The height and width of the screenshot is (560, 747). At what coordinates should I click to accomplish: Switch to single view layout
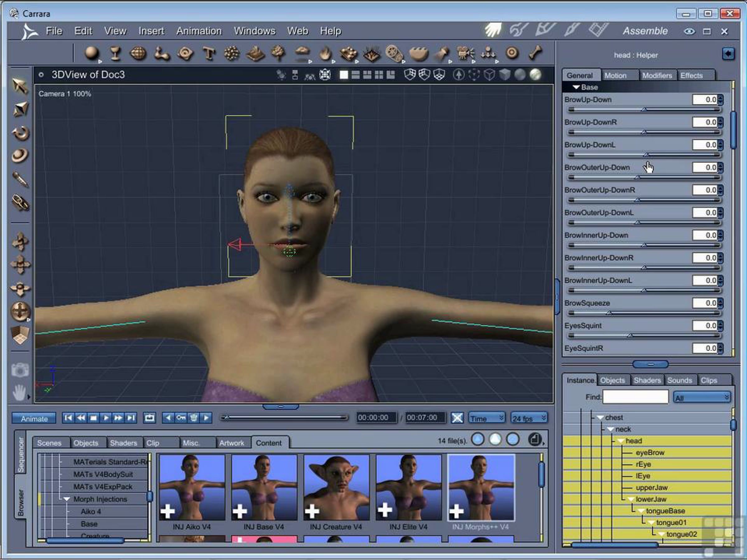[344, 75]
